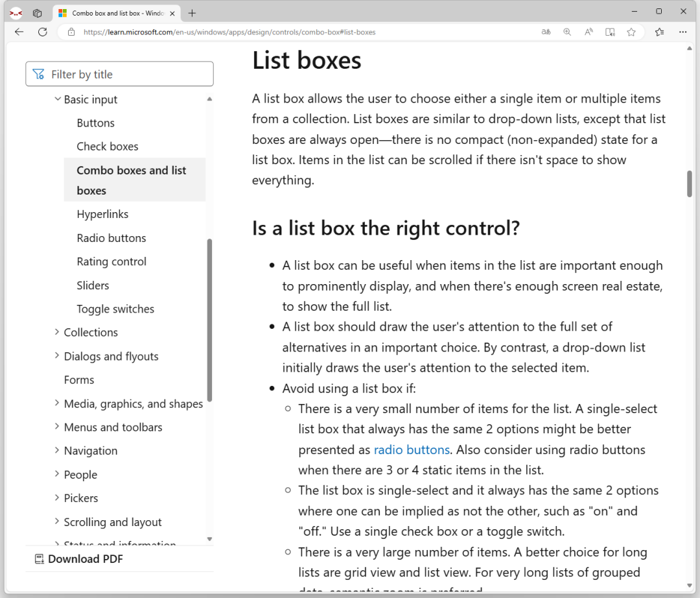Click heading Is a list box the right control?
The height and width of the screenshot is (598, 700).
[386, 228]
